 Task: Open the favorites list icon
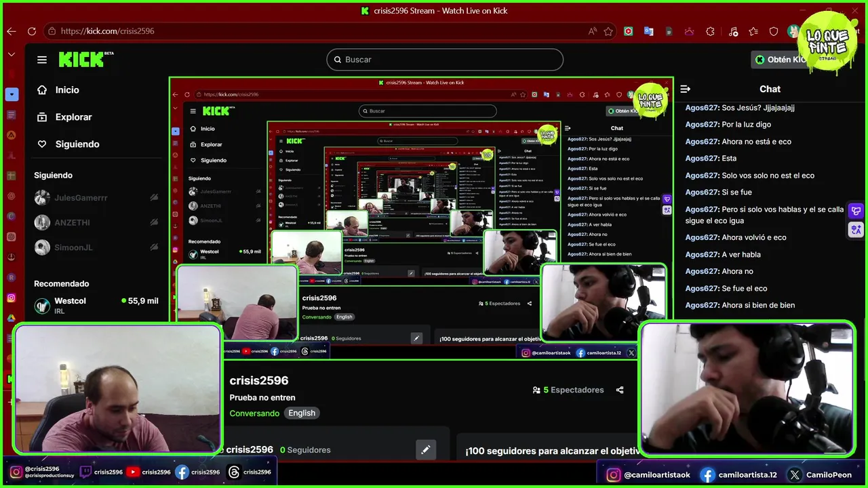tap(753, 31)
